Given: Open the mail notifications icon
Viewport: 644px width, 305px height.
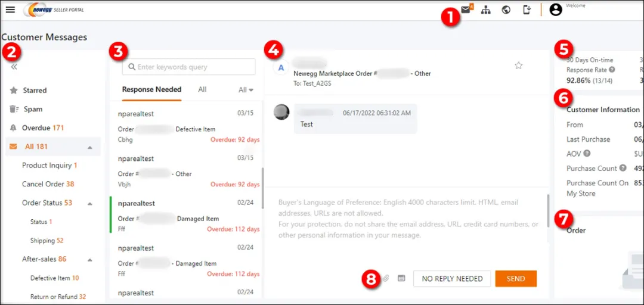Looking at the screenshot, I should tap(466, 10).
